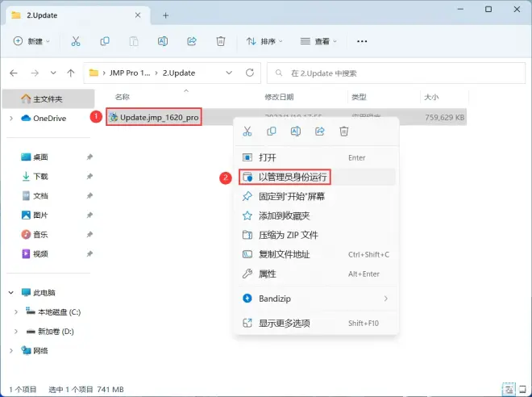The image size is (532, 397).
Task: Click the Share icon in context menu
Action: point(320,132)
